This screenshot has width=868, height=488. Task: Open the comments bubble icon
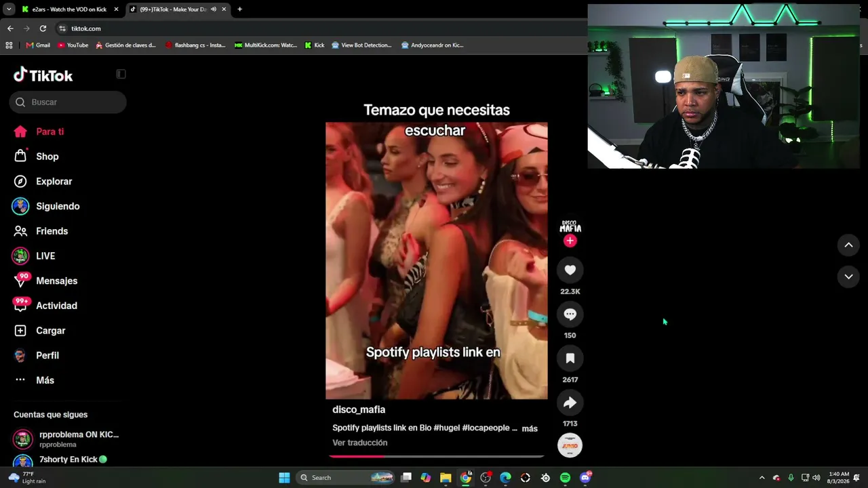570,314
